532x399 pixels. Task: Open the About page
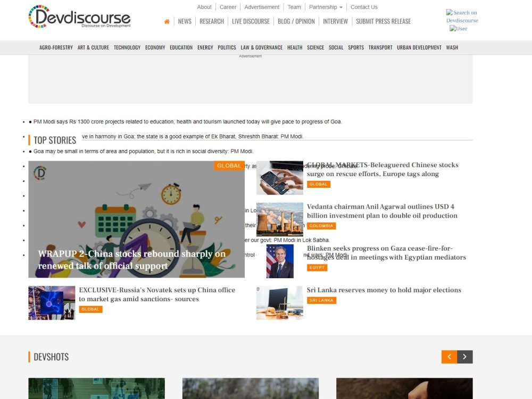(x=204, y=7)
